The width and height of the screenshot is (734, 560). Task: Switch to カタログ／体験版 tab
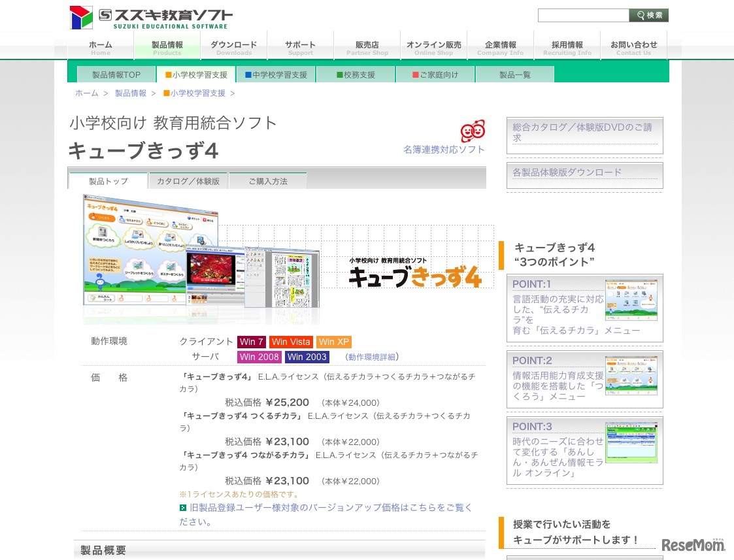point(188,181)
